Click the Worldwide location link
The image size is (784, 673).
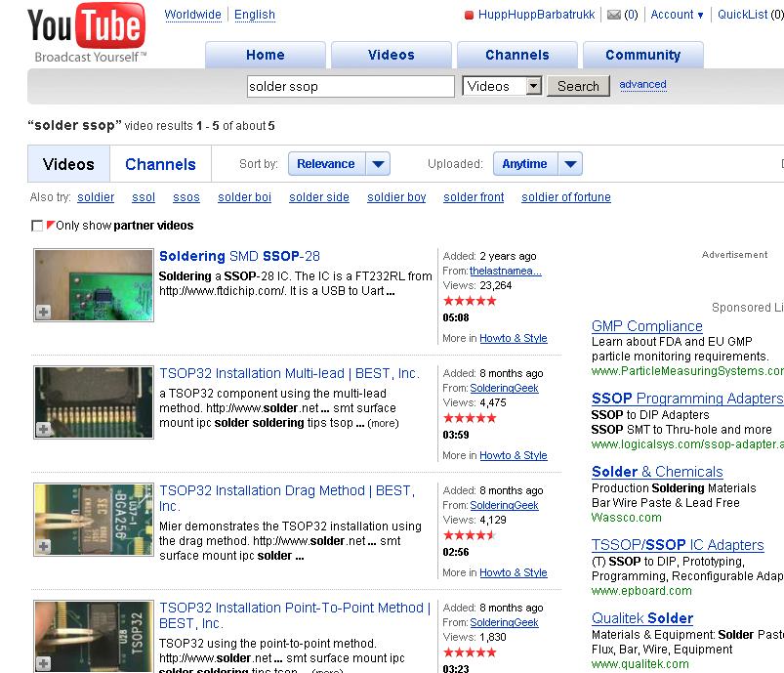[192, 15]
